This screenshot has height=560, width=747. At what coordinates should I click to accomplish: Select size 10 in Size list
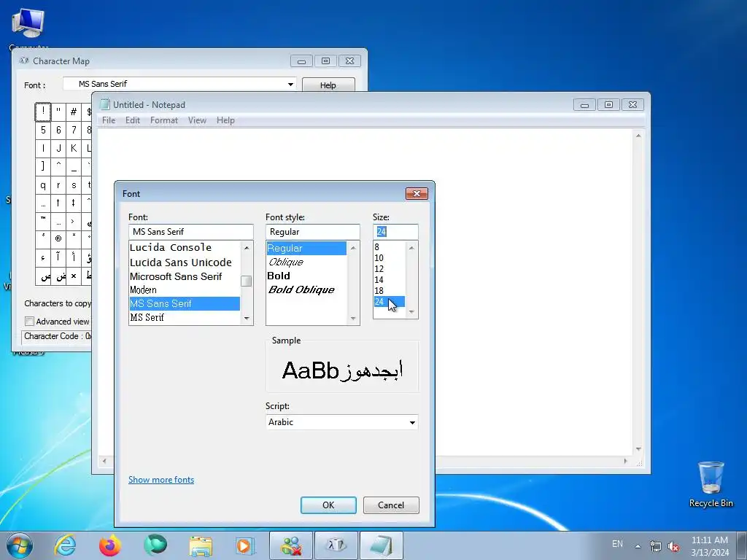[390, 258]
